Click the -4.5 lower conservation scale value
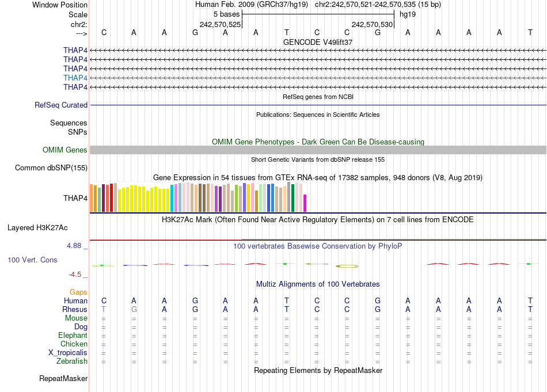Image resolution: width=547 pixels, height=392 pixels. [x=75, y=275]
